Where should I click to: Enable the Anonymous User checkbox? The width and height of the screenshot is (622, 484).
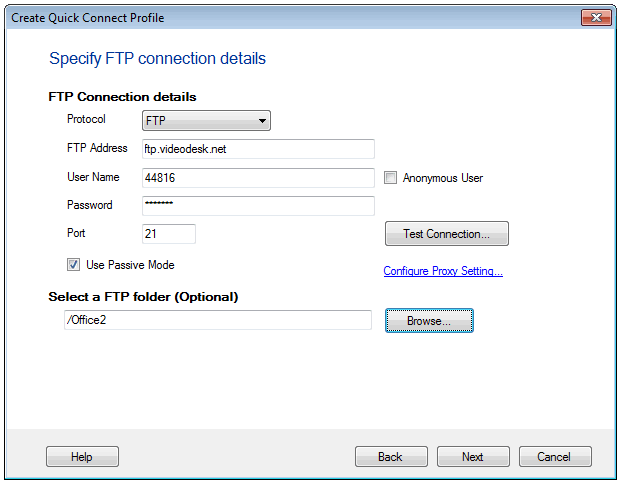click(x=391, y=178)
